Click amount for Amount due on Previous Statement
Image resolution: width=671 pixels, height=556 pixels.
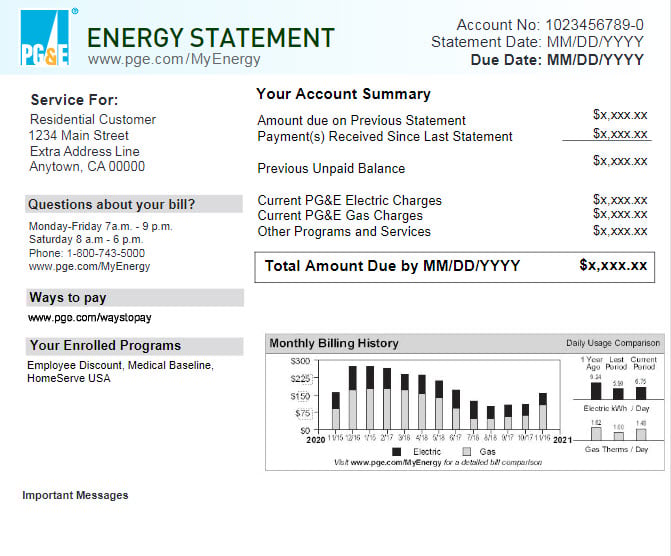click(x=620, y=115)
